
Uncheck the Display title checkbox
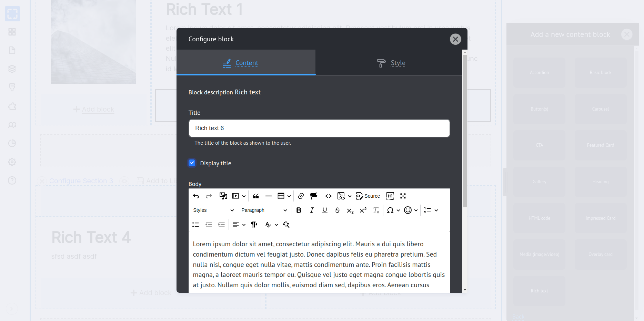pyautogui.click(x=192, y=163)
